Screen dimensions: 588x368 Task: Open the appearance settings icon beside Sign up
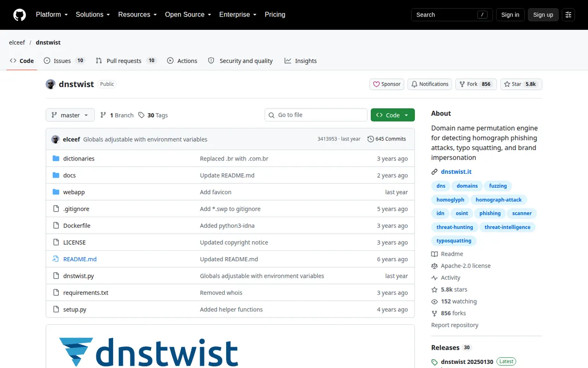[568, 15]
